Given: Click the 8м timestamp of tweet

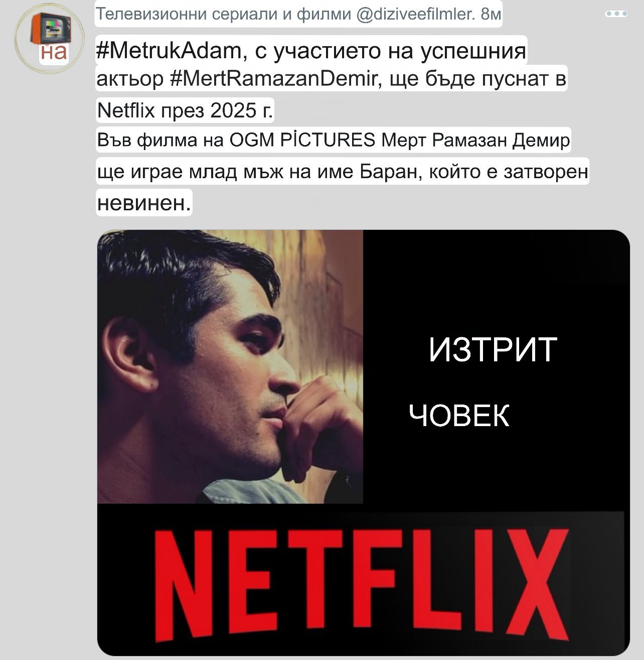Looking at the screenshot, I should pyautogui.click(x=491, y=14).
